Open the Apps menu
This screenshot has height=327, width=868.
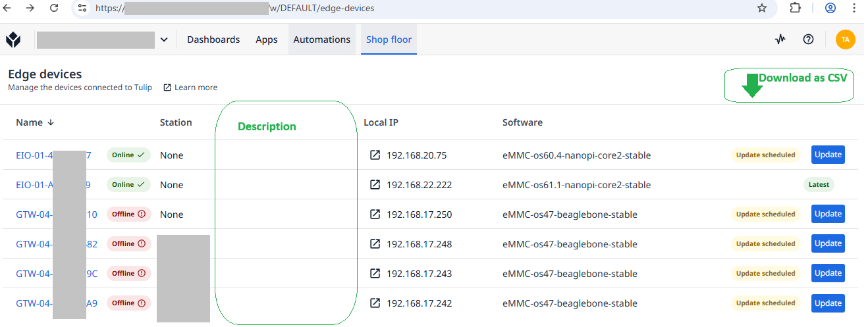click(x=267, y=39)
